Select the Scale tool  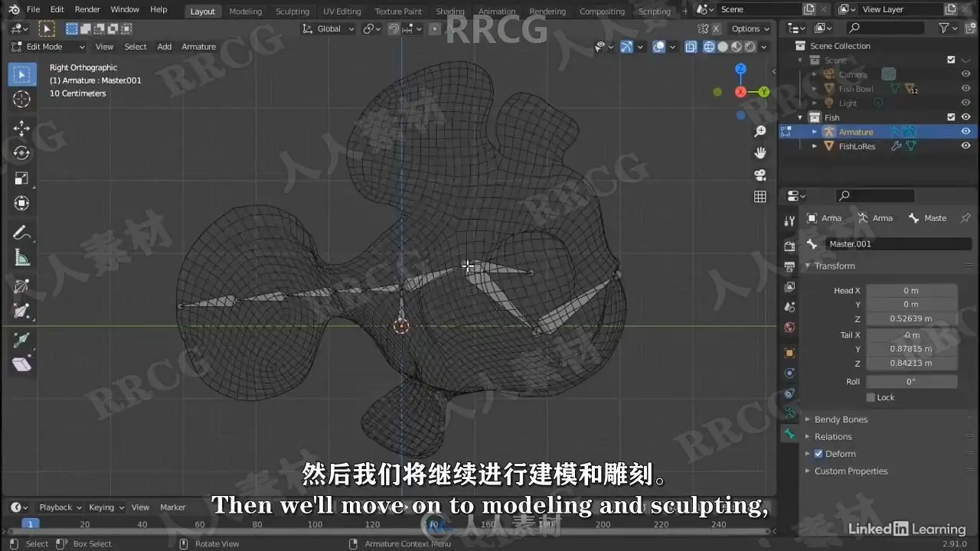(x=21, y=178)
